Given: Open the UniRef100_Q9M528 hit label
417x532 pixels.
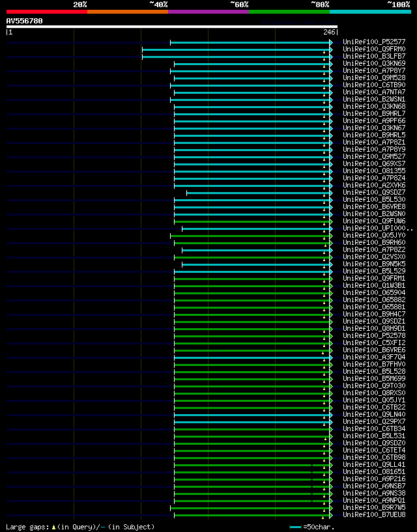Looking at the screenshot, I should pyautogui.click(x=374, y=77).
